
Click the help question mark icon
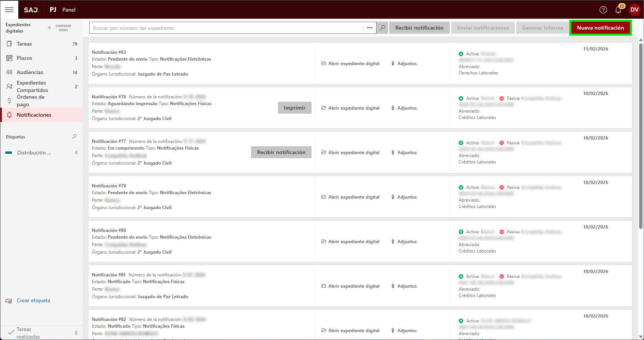603,10
